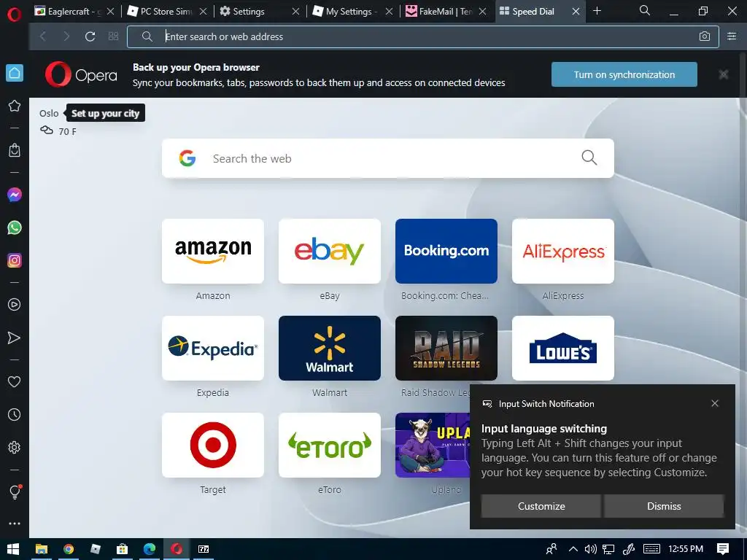Image resolution: width=747 pixels, height=560 pixels.
Task: Open Bookmarks star in sidebar
Action: (x=15, y=106)
